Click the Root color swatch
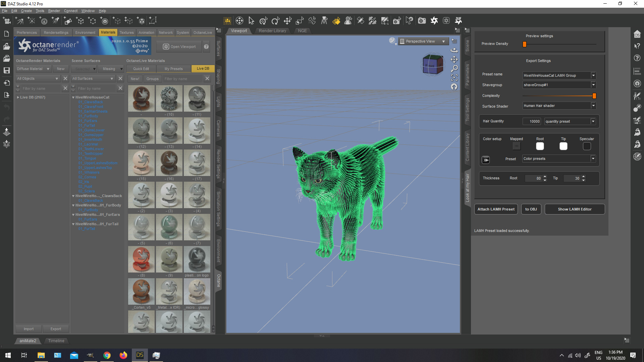 click(x=540, y=146)
